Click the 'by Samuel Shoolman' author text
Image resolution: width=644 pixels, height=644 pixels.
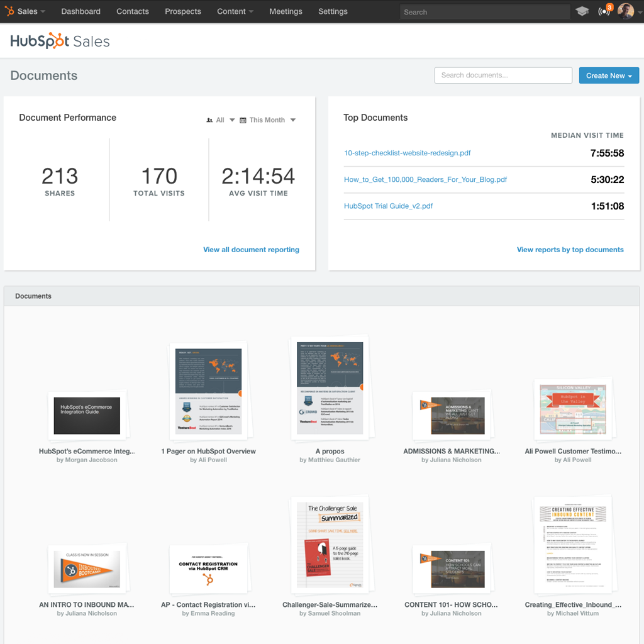tap(330, 614)
